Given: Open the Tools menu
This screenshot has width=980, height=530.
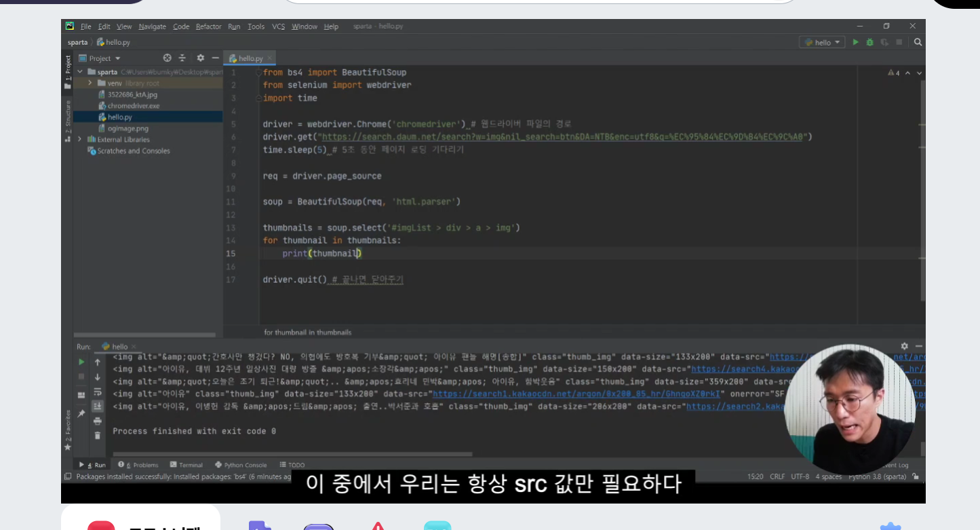Looking at the screenshot, I should 256,26.
